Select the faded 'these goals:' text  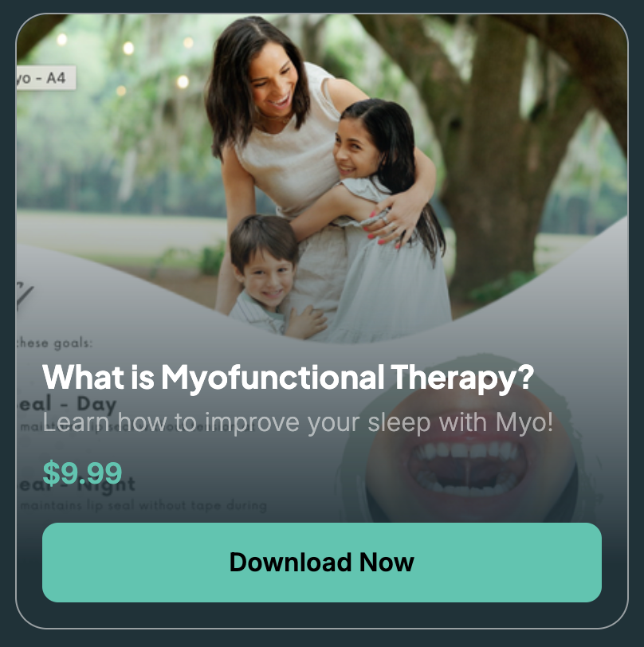click(54, 343)
